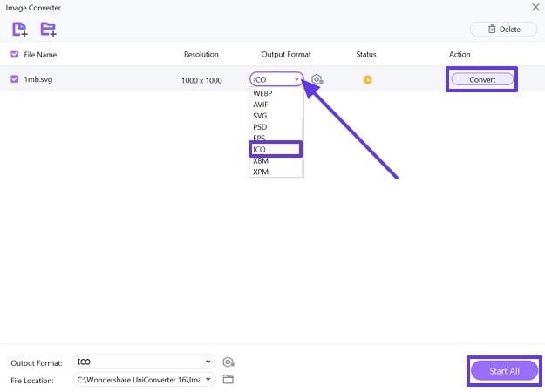Click the Convert button for 1mb.svg
This screenshot has height=392, width=545.
[x=482, y=79]
